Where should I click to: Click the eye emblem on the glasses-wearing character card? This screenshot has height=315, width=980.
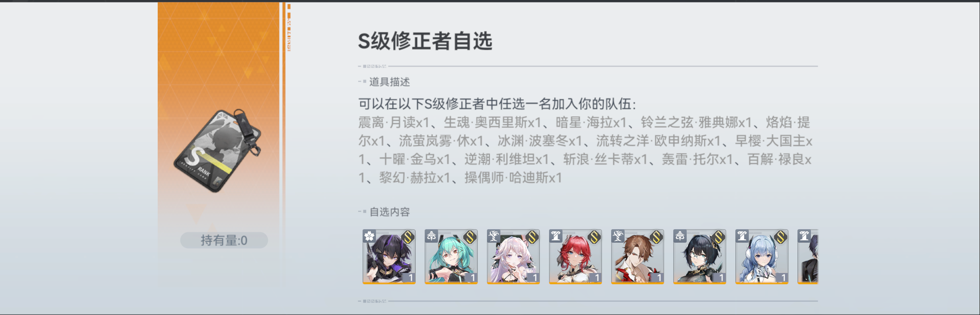pos(679,236)
